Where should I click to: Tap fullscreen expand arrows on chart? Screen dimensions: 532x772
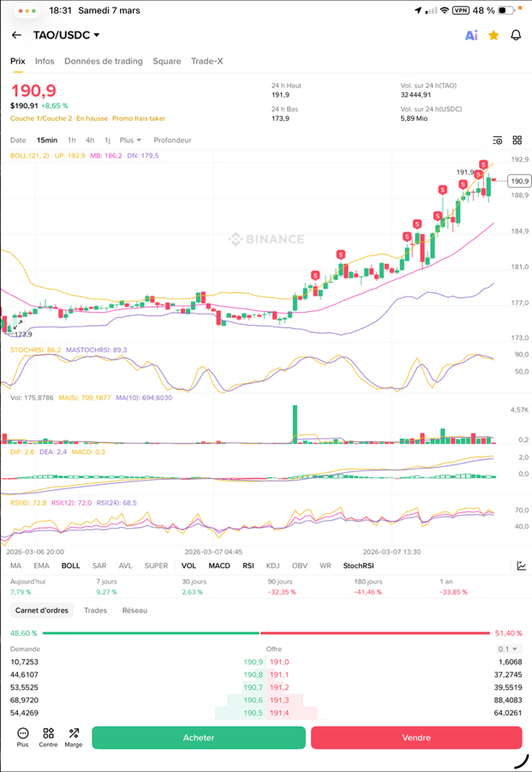click(x=18, y=324)
